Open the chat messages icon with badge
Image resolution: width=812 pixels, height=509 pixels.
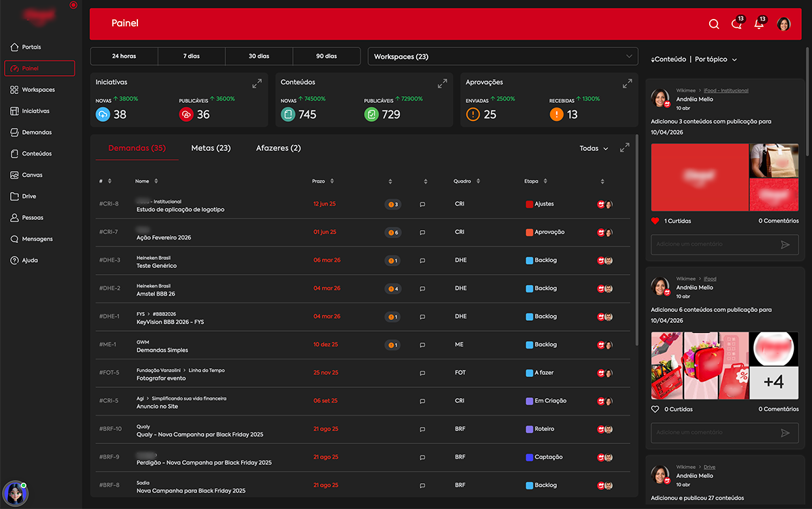coord(736,24)
